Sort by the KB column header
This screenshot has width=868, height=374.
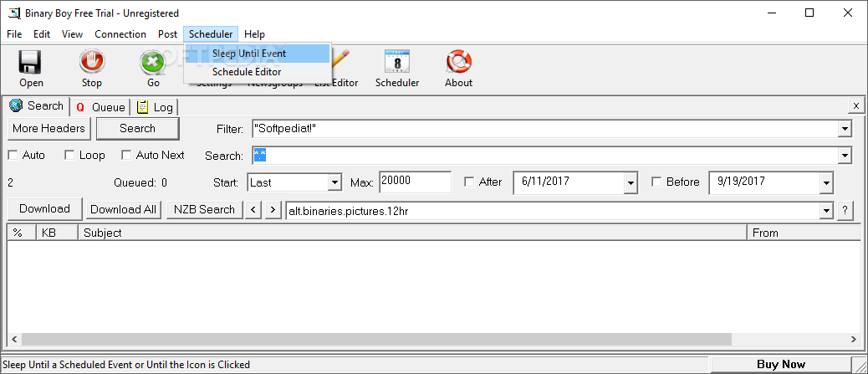pos(57,233)
